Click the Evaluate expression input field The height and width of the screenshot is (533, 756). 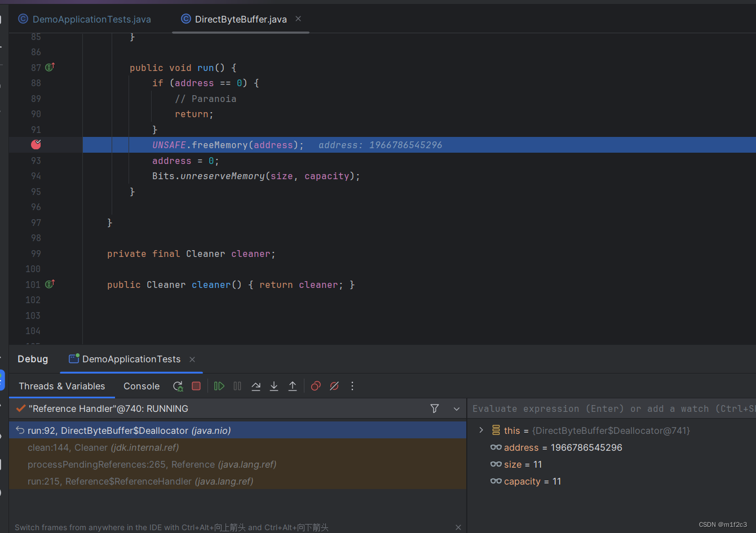pos(612,408)
